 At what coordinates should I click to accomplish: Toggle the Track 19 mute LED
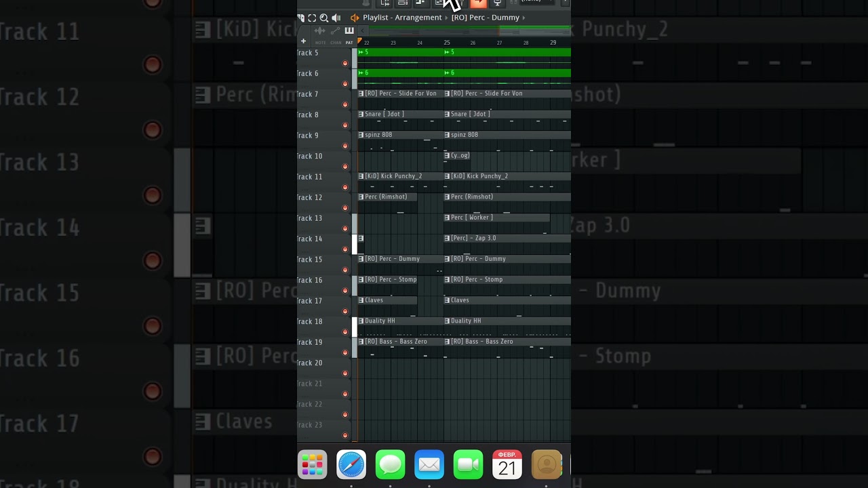coord(345,352)
